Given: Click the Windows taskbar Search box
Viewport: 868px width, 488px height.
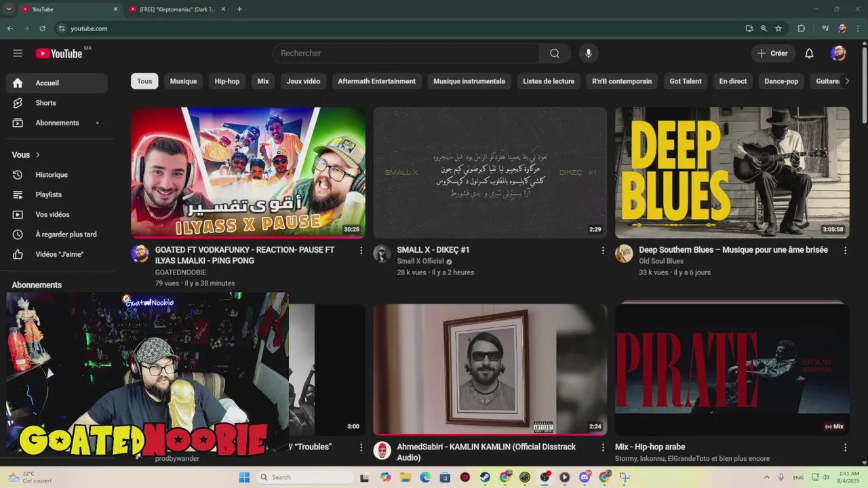Looking at the screenshot, I should point(305,477).
